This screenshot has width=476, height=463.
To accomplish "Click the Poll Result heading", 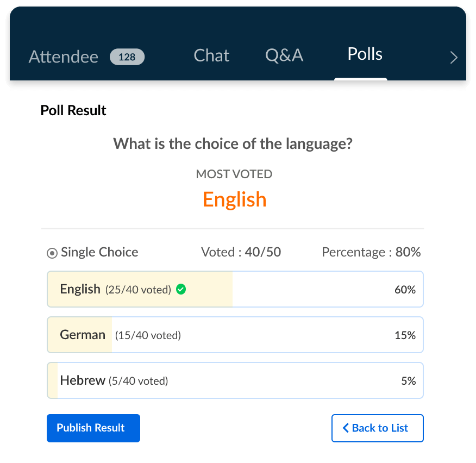I will click(x=73, y=111).
